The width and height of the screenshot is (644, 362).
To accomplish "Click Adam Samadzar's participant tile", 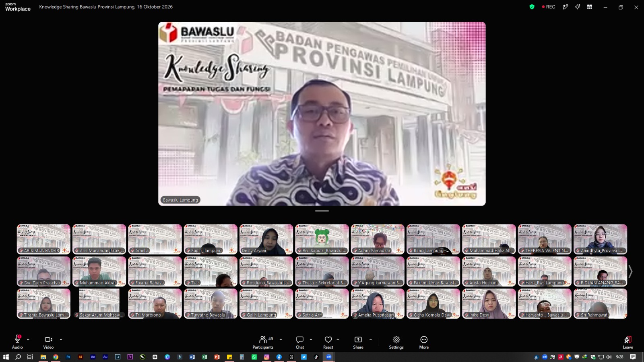I will coord(378,239).
